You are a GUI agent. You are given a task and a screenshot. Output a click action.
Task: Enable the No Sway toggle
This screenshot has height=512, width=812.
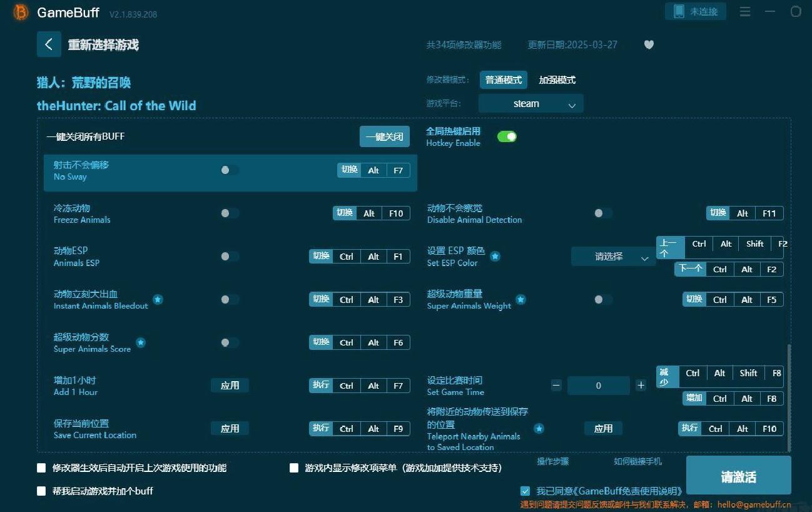230,170
